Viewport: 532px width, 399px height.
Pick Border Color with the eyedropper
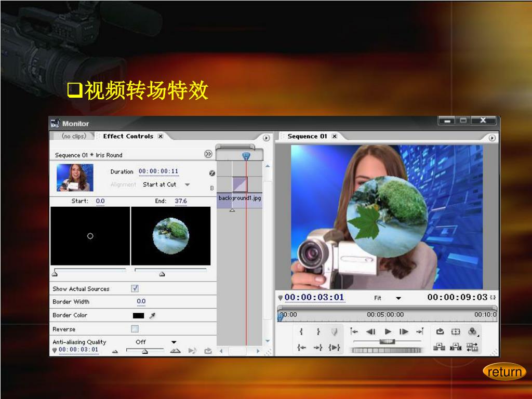coord(153,315)
